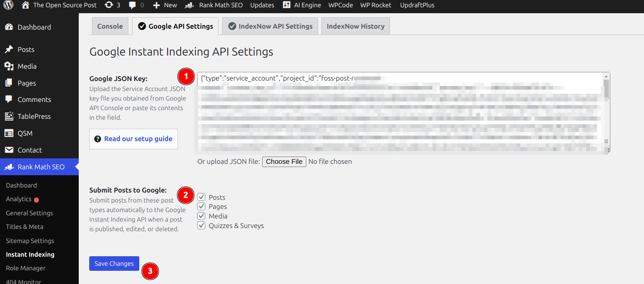The image size is (644, 284).
Task: Expand The Open Source Post site menu
Action: pyautogui.click(x=59, y=5)
